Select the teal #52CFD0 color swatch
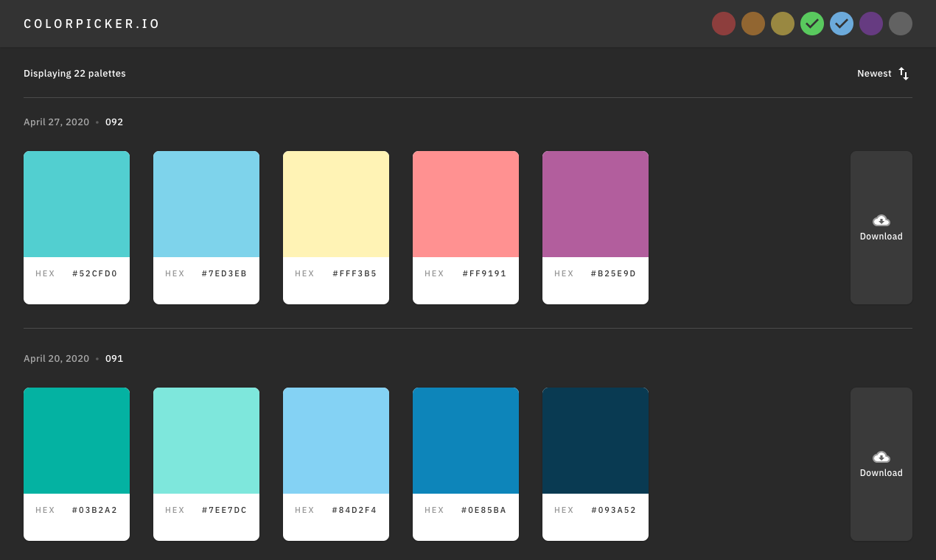The image size is (936, 560). coord(77,203)
